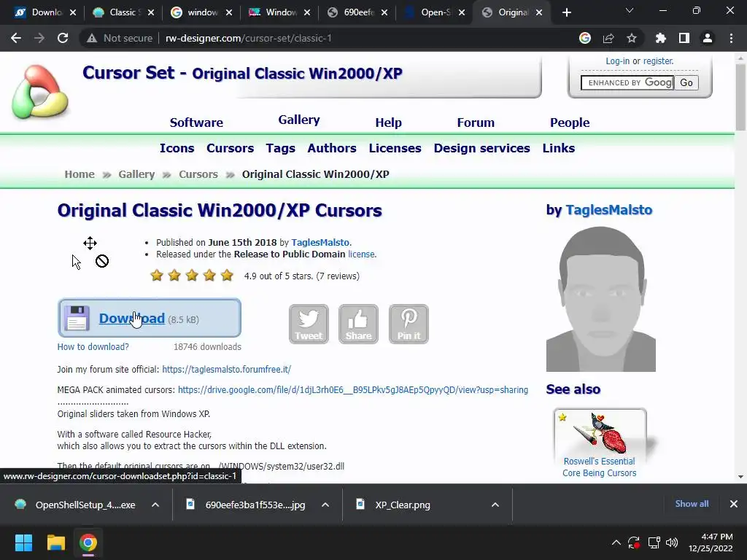The image size is (747, 560).
Task: Click the thumbs-up Share button
Action: point(358,324)
